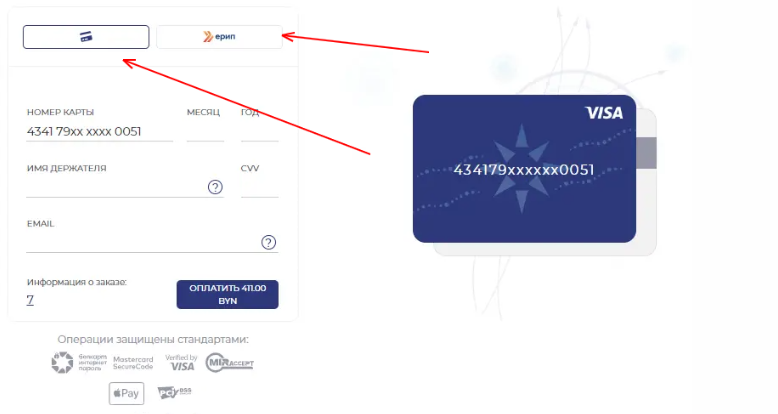Click the MIR Accept logo
Viewport: 778px width, 414px height.
(230, 363)
